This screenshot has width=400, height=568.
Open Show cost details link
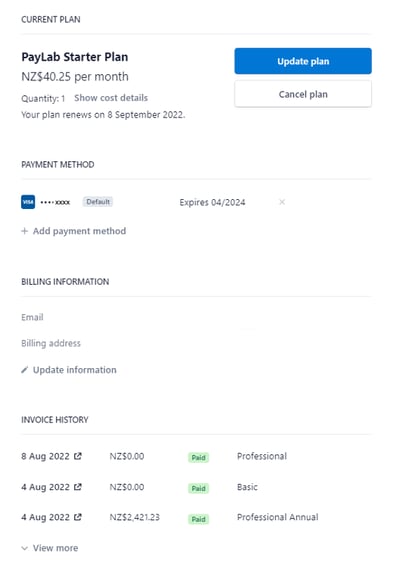pos(111,98)
